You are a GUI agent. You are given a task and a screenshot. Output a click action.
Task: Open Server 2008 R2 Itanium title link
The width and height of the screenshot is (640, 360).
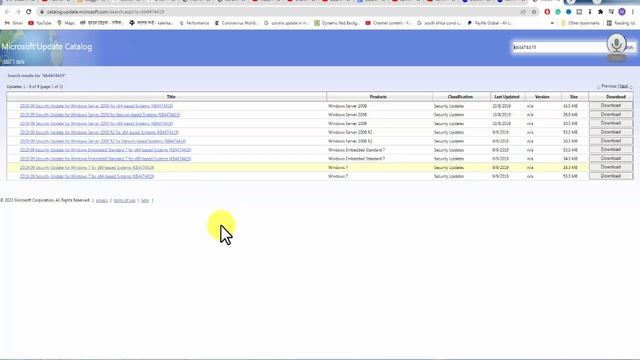[103, 141]
